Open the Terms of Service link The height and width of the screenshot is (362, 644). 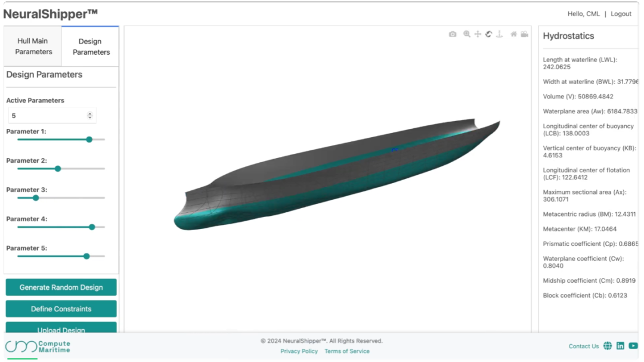click(x=347, y=351)
